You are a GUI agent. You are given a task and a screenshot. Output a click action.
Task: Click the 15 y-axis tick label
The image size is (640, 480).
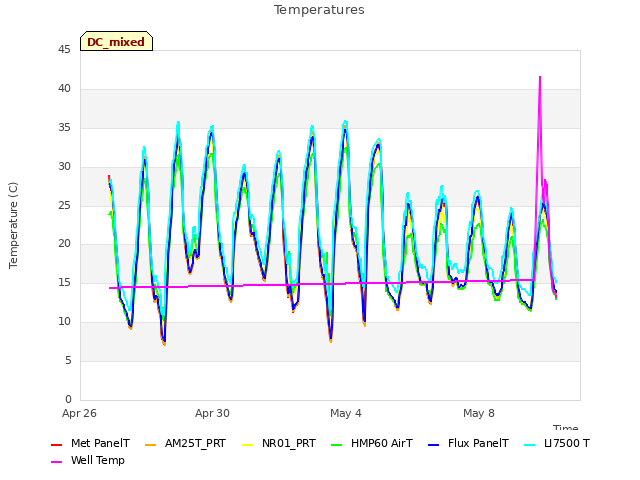64,282
